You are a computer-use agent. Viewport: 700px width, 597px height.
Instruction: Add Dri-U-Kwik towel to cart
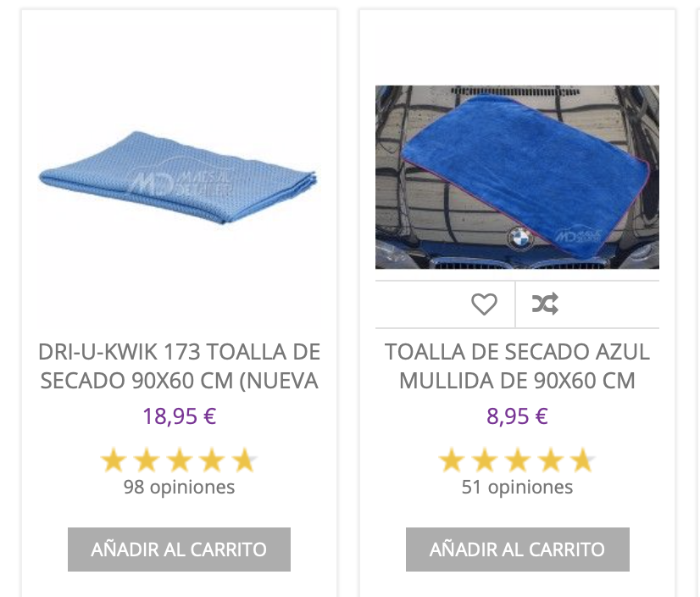click(x=179, y=550)
